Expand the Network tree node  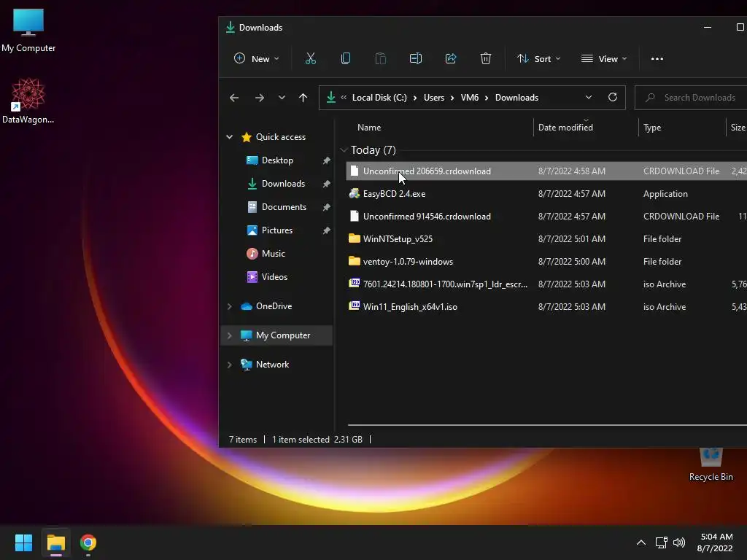coord(229,365)
